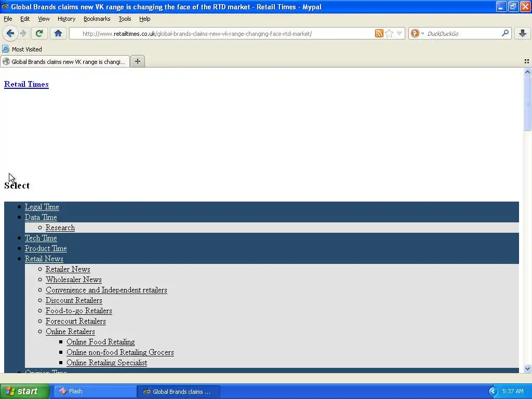Open the address bar history dropdown arrow
532x399 pixels.
[x=400, y=33]
